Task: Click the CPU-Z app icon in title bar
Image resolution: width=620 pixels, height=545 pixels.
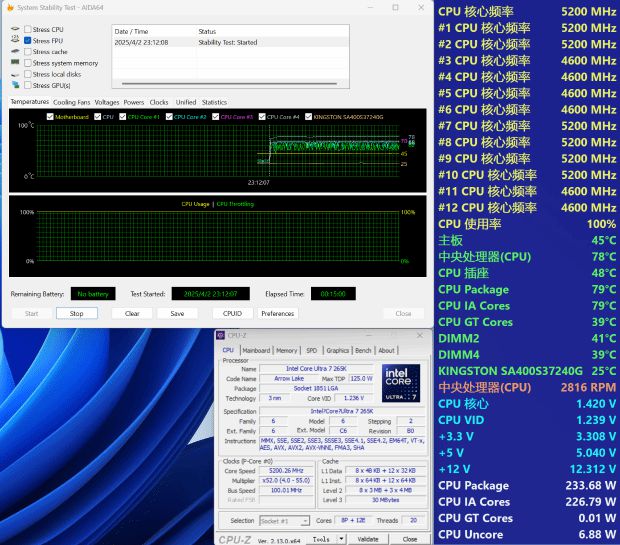Action: [x=221, y=335]
